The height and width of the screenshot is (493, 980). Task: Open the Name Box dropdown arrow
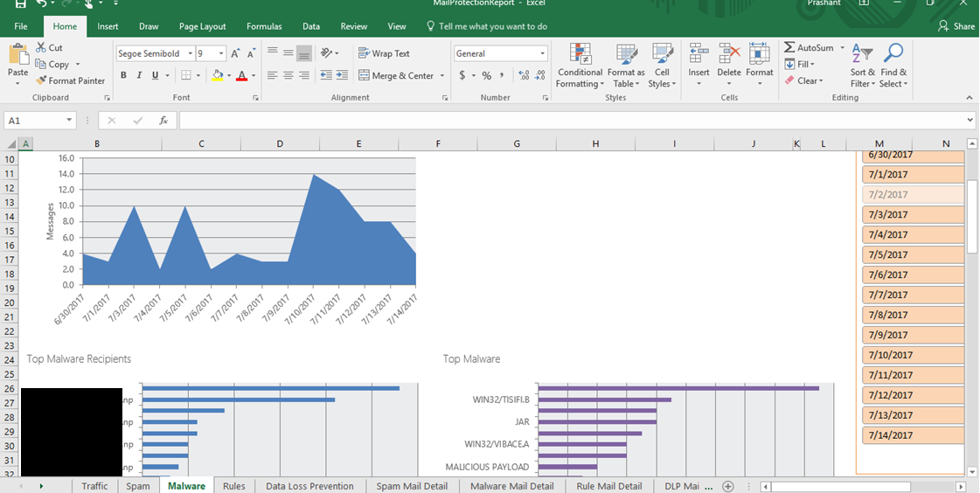coord(69,121)
